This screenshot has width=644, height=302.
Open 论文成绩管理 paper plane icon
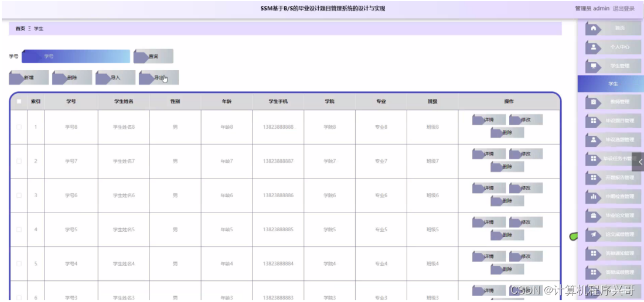pos(593,234)
